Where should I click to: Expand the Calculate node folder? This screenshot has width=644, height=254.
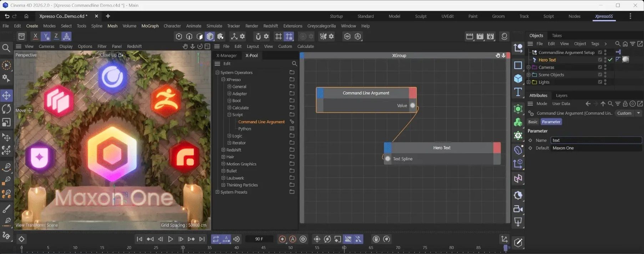[229, 108]
